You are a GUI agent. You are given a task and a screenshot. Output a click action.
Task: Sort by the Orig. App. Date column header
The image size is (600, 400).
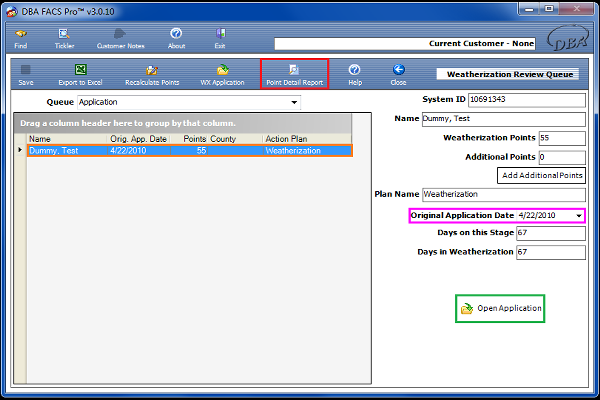139,139
